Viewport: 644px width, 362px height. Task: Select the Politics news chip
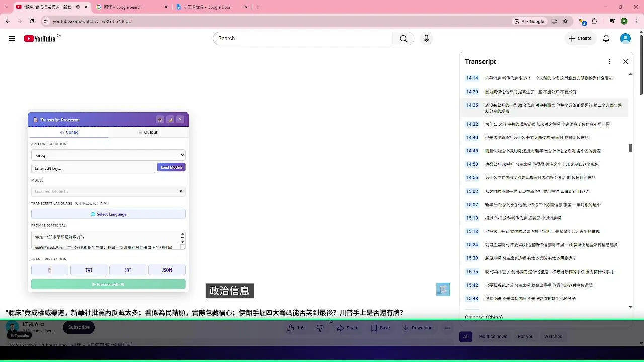tap(493, 337)
